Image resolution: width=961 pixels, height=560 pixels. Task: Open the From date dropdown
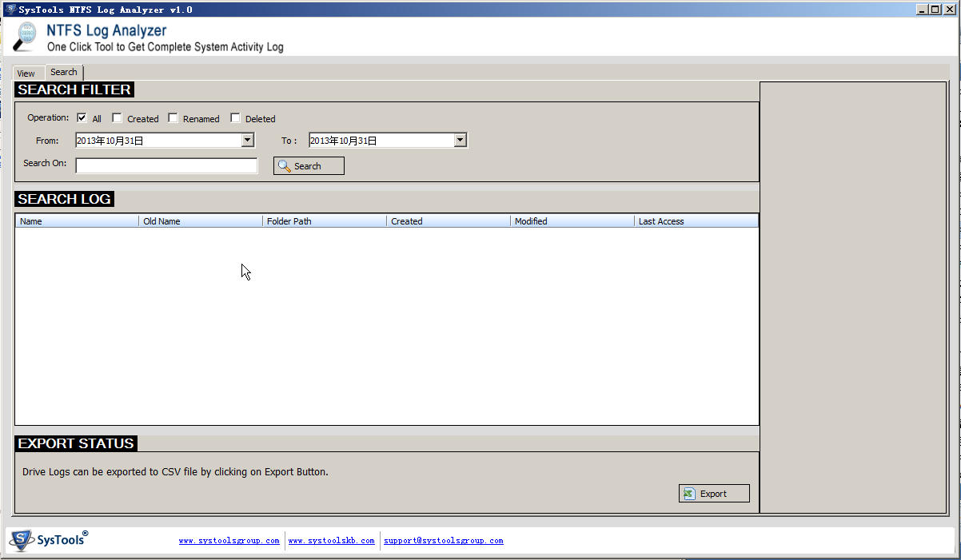248,141
